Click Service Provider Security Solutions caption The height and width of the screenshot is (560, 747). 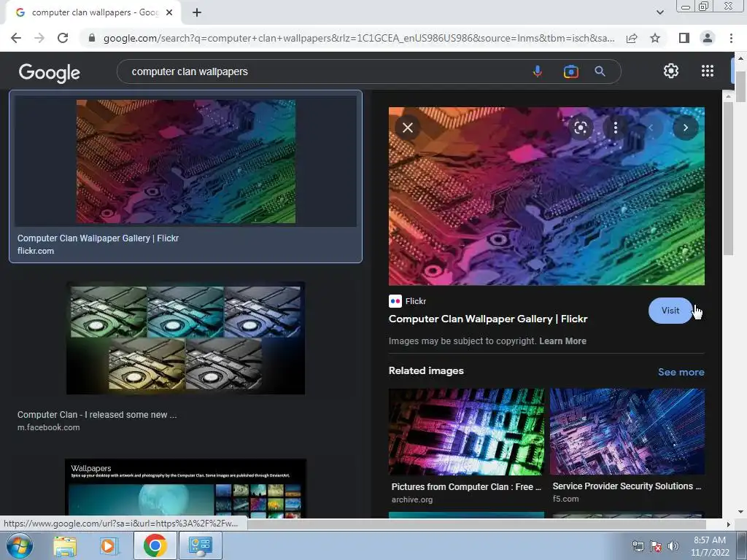tap(627, 486)
